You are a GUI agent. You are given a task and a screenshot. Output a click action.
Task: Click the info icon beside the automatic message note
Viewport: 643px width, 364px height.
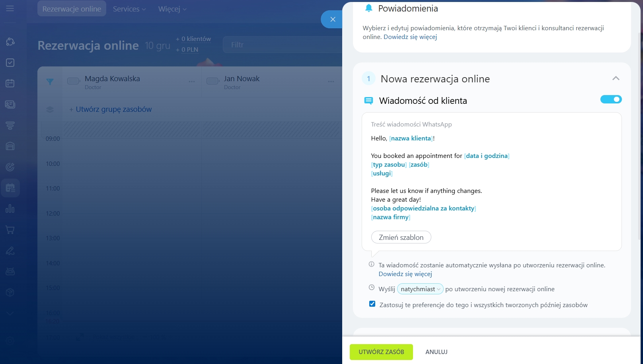click(371, 264)
